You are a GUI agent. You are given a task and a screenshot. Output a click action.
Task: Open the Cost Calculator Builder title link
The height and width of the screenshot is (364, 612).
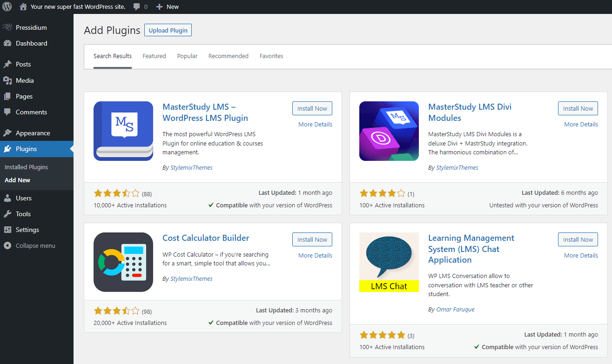tap(206, 238)
